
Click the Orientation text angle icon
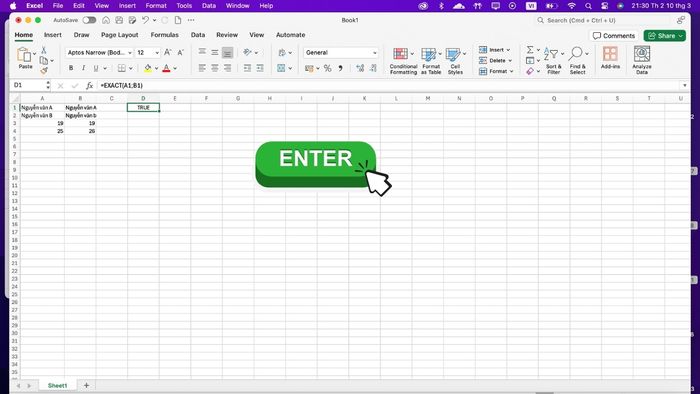click(248, 53)
